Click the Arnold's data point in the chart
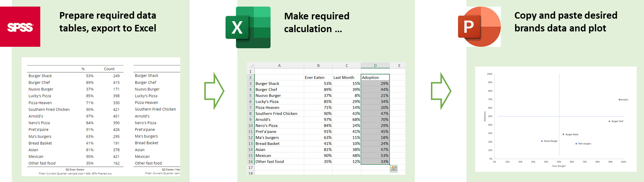The height and width of the screenshot is (182, 644). pos(619,99)
